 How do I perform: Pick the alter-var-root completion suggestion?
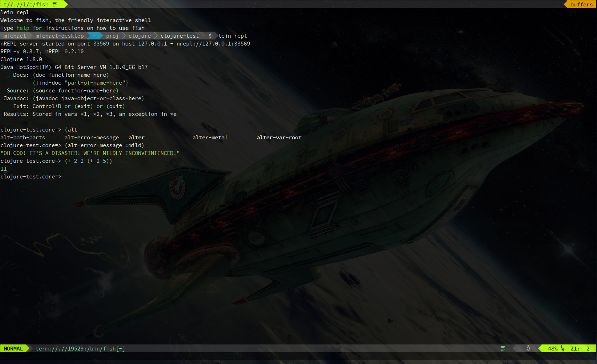[279, 138]
